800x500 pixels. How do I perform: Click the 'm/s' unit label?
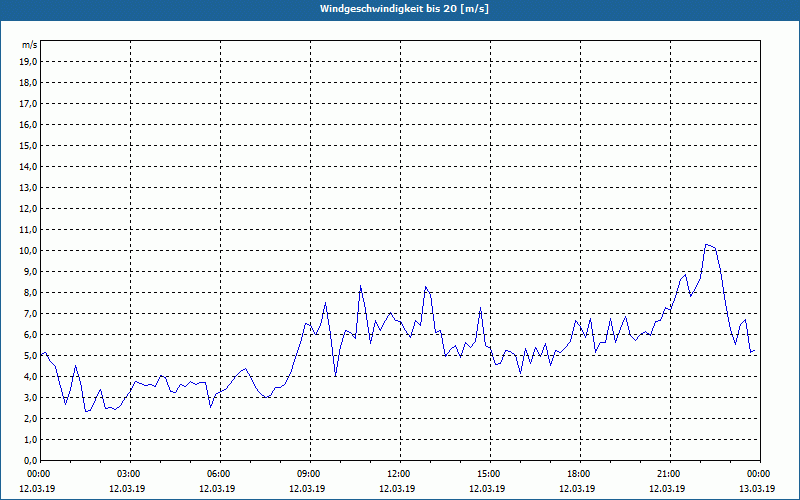(30, 45)
